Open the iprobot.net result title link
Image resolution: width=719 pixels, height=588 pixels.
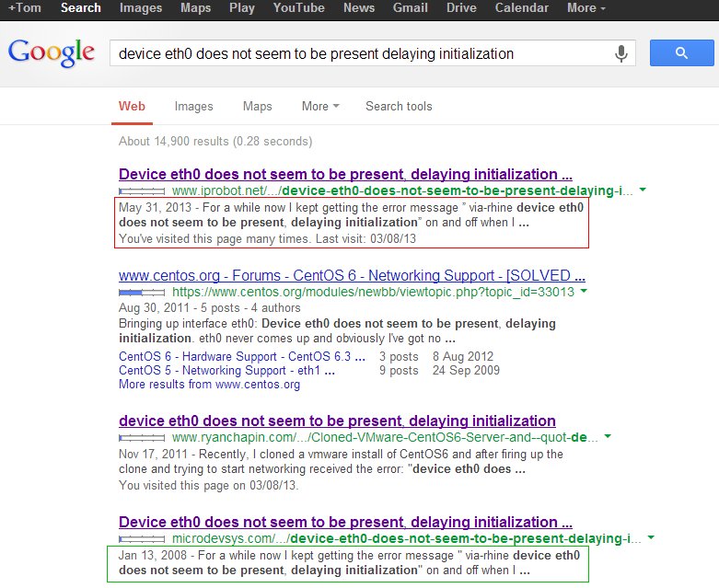pos(345,174)
